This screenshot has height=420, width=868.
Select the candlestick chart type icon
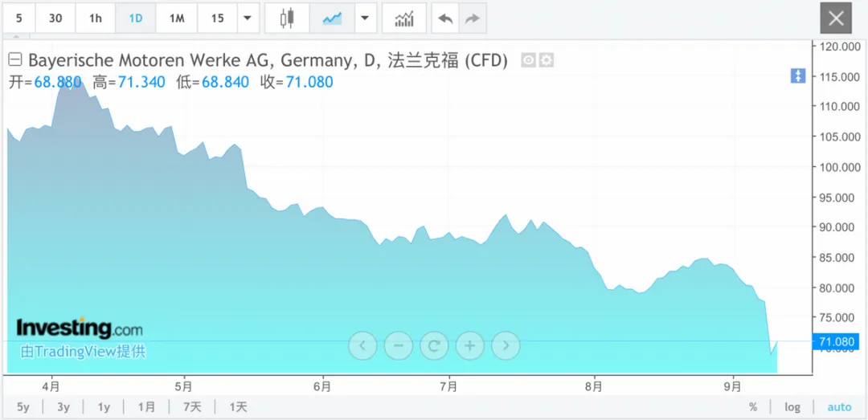[287, 18]
